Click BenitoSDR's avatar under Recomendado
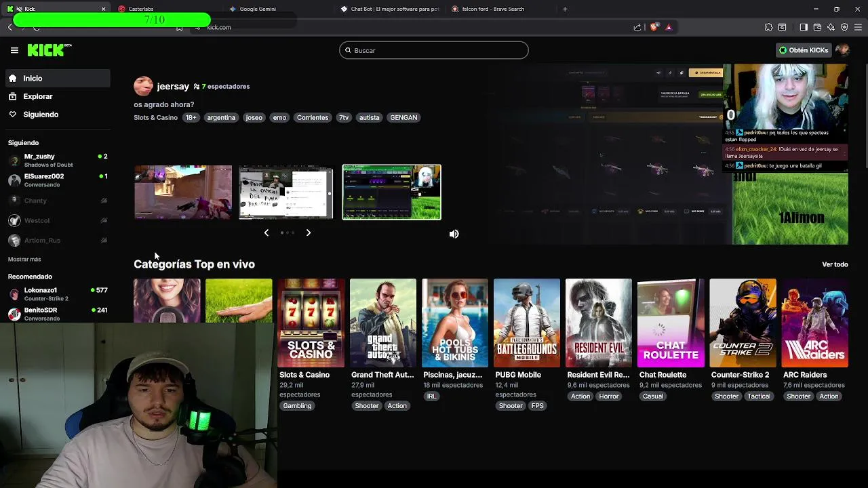The width and height of the screenshot is (868, 488). (14, 314)
